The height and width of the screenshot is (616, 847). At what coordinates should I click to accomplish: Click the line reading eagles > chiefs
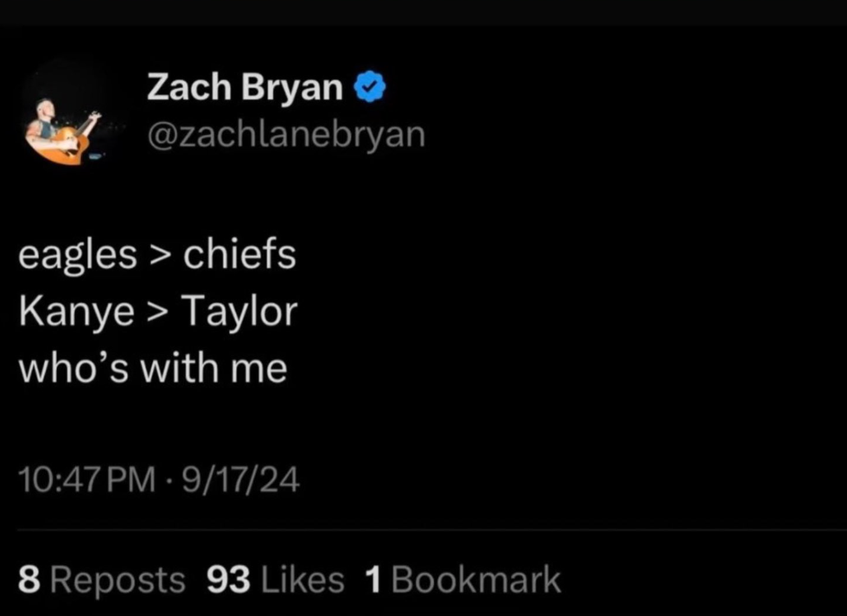(x=157, y=253)
